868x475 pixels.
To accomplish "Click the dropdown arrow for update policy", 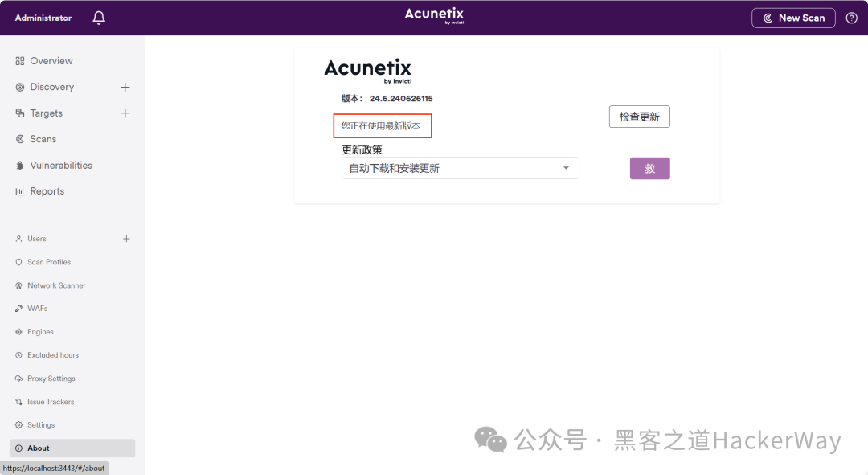I will pyautogui.click(x=566, y=168).
